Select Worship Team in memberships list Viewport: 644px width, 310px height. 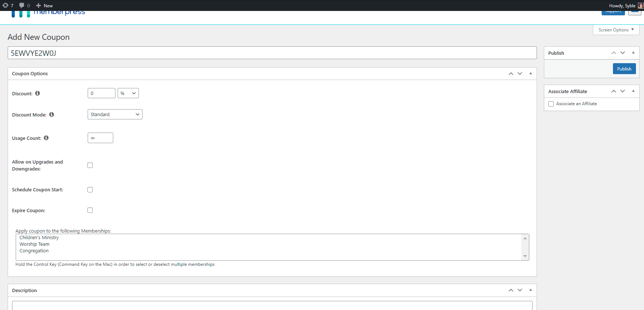[x=34, y=244]
